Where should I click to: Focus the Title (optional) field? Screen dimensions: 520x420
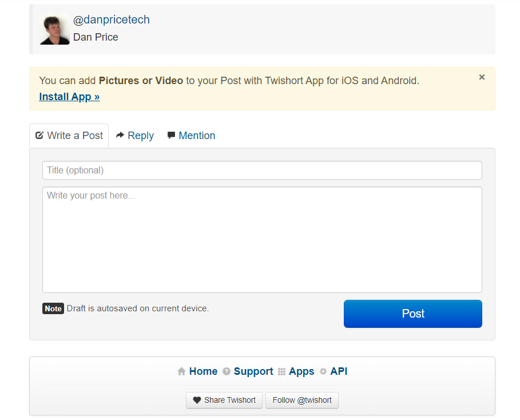(x=262, y=170)
